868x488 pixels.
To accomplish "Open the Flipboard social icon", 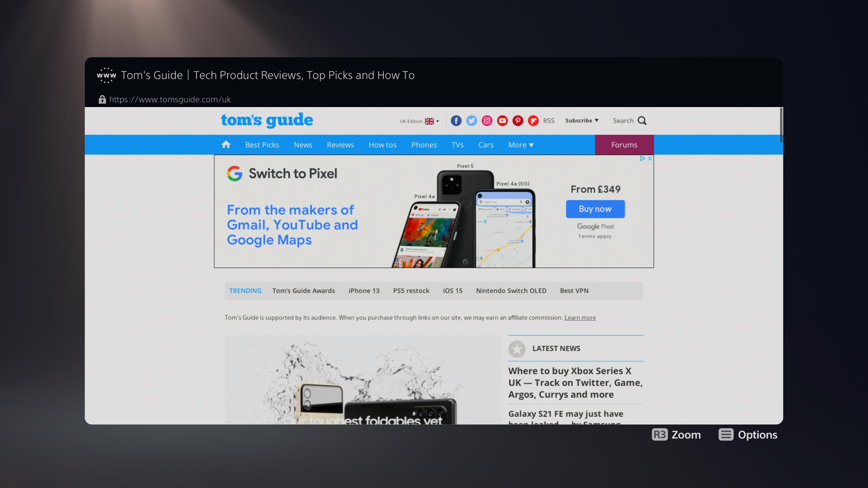I will click(x=533, y=121).
